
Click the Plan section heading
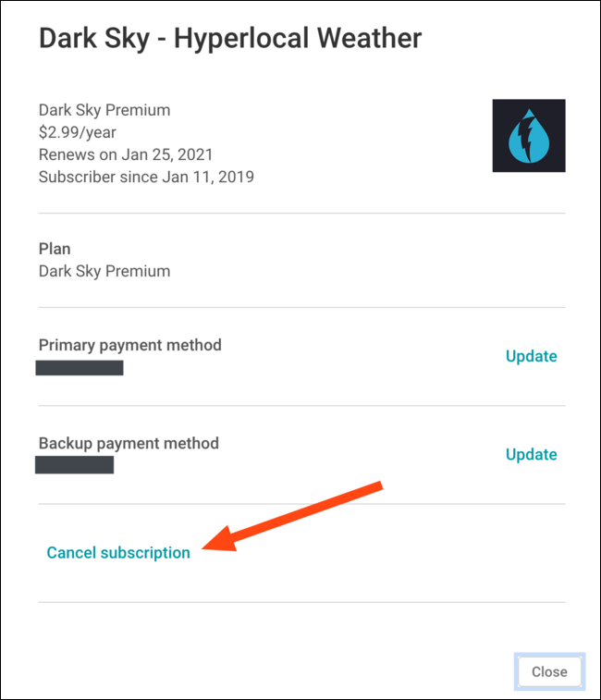tap(55, 249)
